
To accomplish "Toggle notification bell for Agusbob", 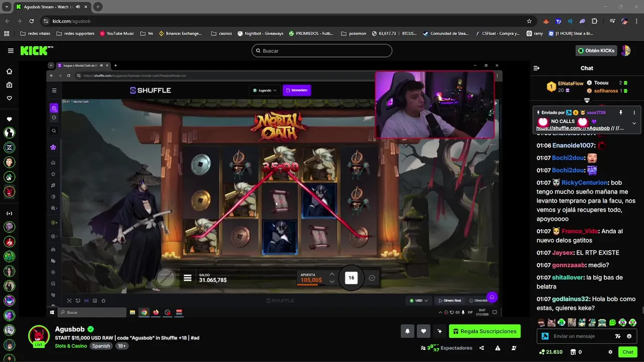I will coord(408,331).
